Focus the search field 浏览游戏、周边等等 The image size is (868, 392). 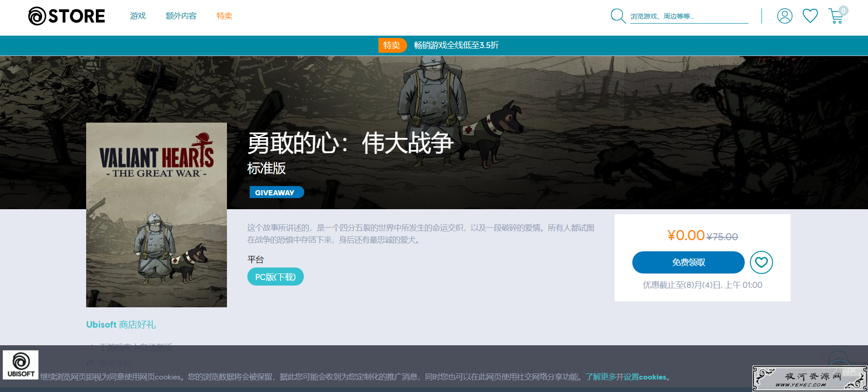[x=689, y=17]
